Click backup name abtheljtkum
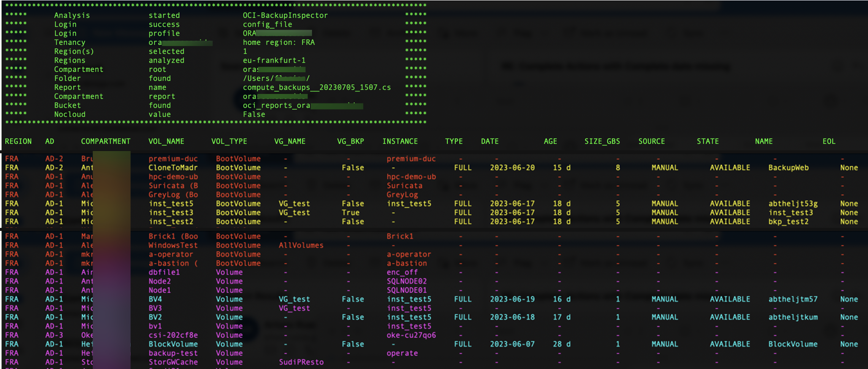Viewport: 868px width, 369px height. [x=793, y=317]
